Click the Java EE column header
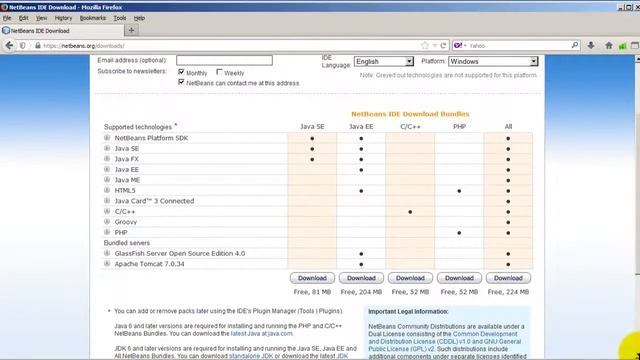 click(361, 127)
